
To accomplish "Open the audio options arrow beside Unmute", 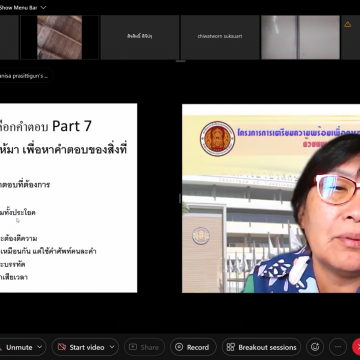I will tap(41, 347).
